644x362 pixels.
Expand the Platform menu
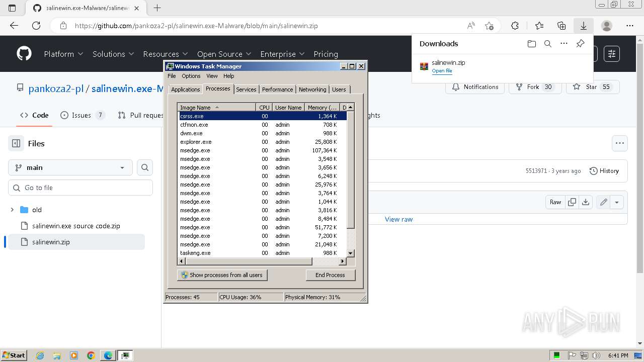coord(64,54)
